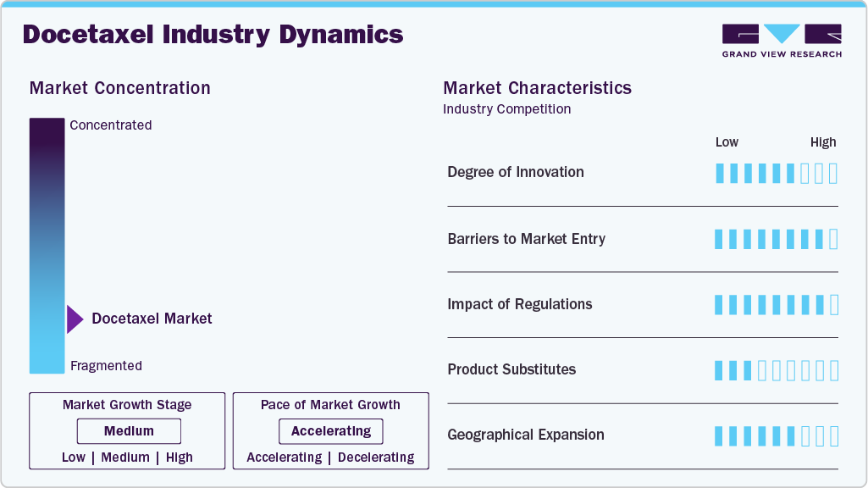The width and height of the screenshot is (868, 488).
Task: Click the Degree of Innovation rating bars
Action: (776, 173)
